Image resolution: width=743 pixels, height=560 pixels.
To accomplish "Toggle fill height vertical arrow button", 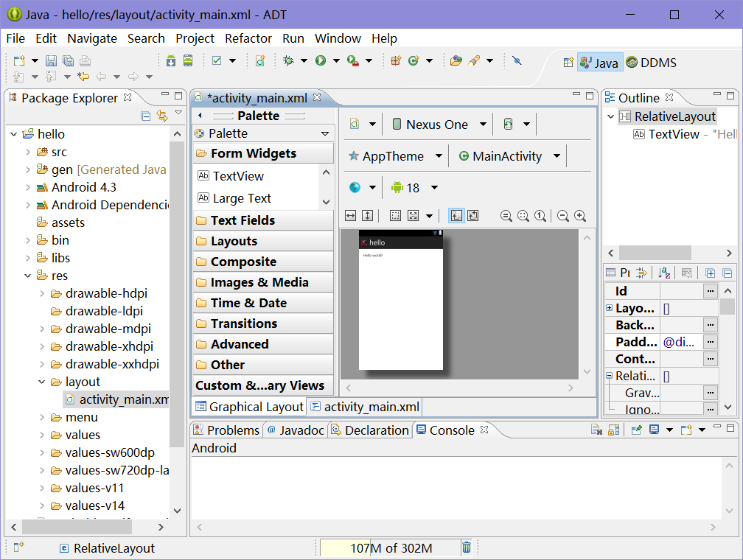I will tap(367, 216).
